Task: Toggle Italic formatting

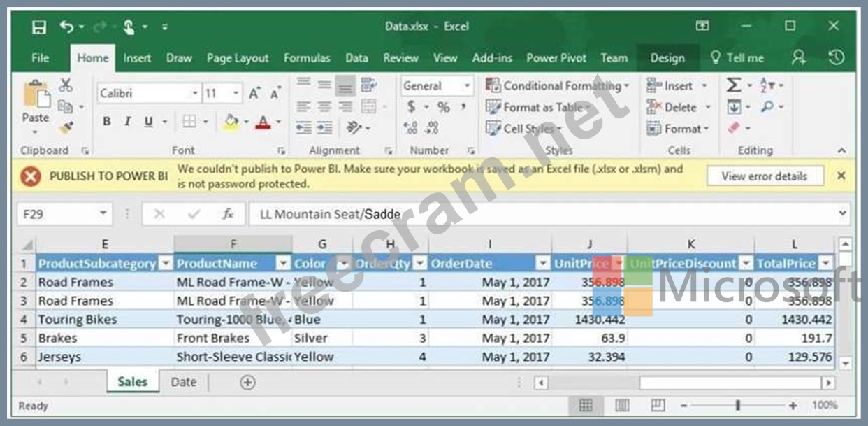Action: tap(127, 122)
